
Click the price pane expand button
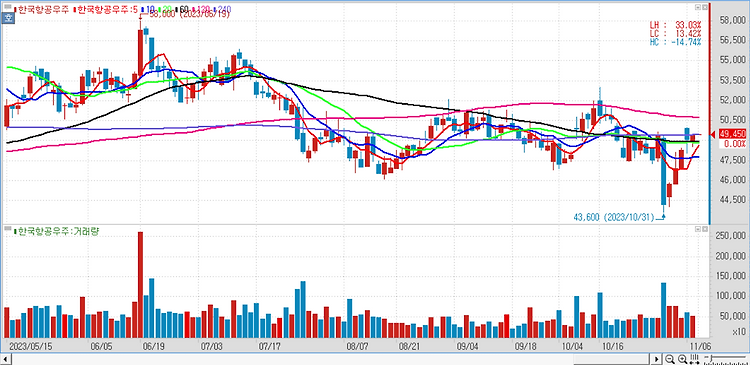tap(705, 7)
